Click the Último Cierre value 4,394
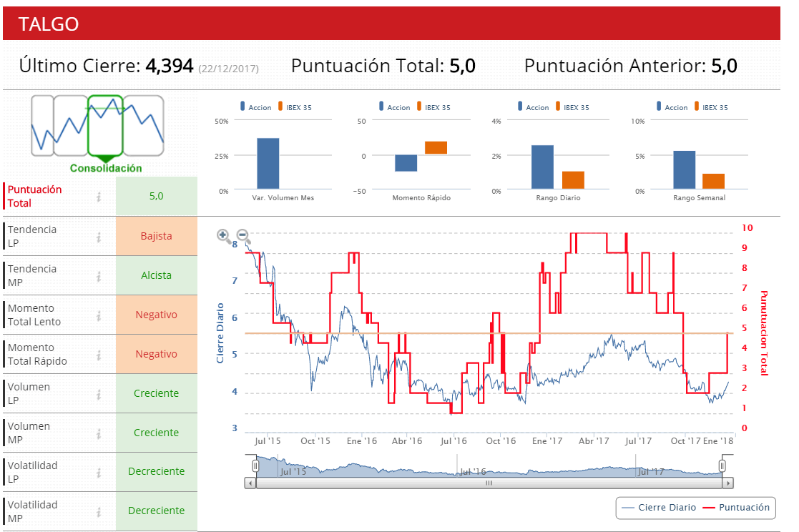The image size is (799, 532). (x=170, y=66)
